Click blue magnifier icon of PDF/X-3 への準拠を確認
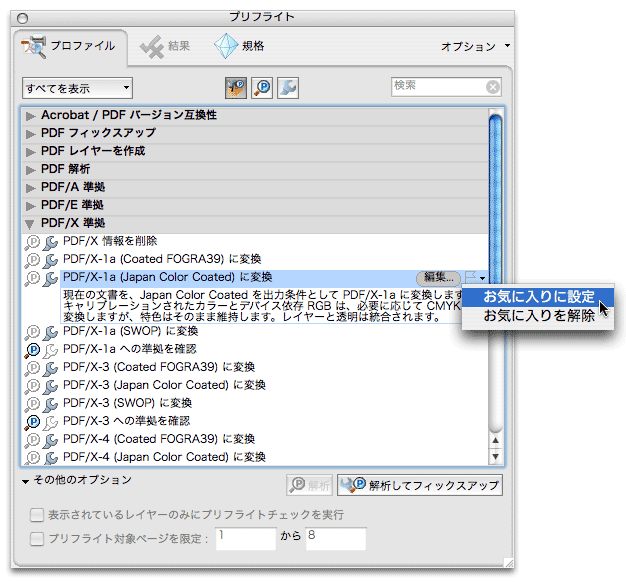The height and width of the screenshot is (582, 626). (x=32, y=422)
